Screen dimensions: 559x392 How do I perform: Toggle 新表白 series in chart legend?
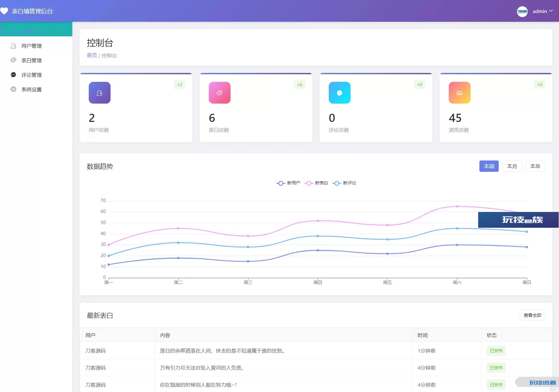pyautogui.click(x=316, y=183)
